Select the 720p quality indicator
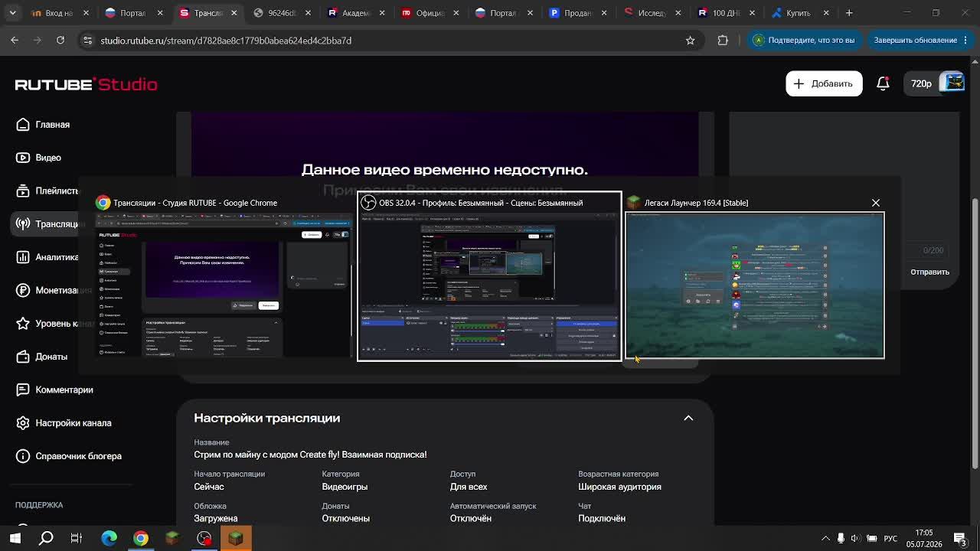This screenshot has width=980, height=551. coord(921,83)
